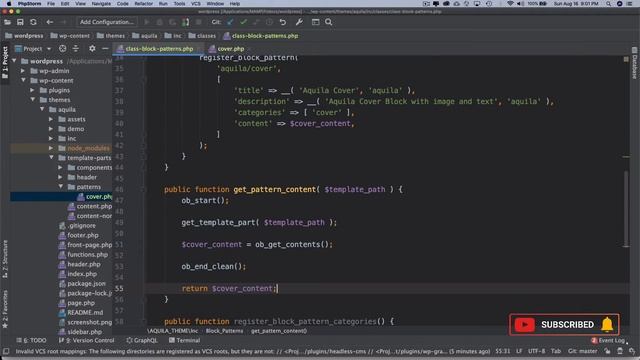Viewport: 640px width, 360px height.
Task: Open the Refactor menu
Action: click(143, 4)
